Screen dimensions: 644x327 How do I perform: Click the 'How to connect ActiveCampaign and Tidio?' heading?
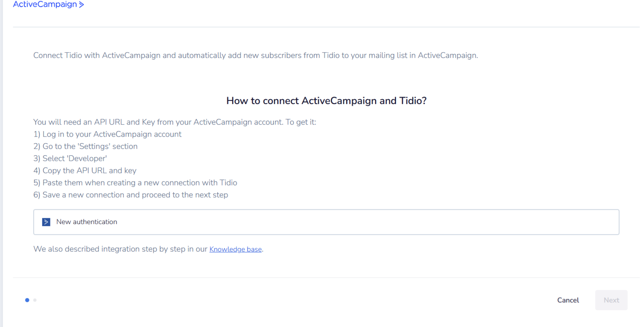coord(326,101)
